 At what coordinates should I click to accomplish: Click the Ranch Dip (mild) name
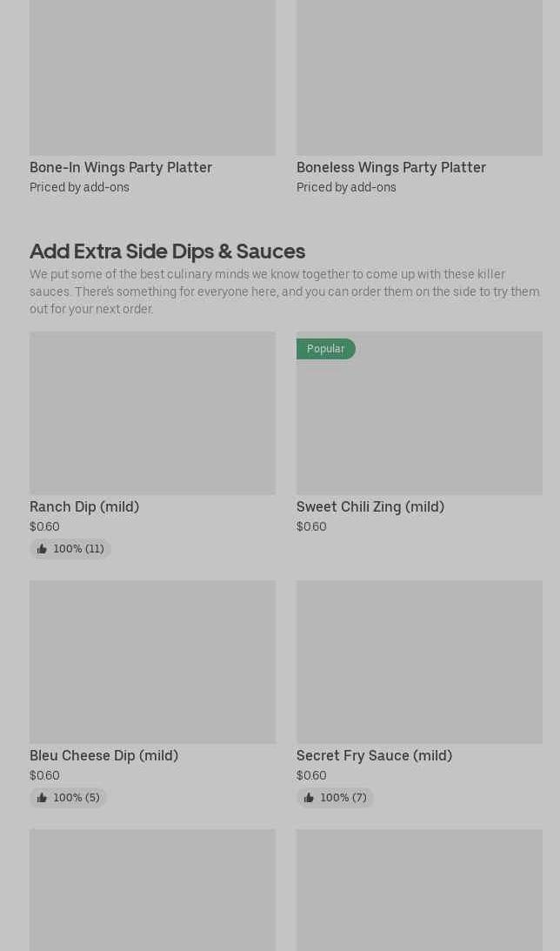(84, 506)
